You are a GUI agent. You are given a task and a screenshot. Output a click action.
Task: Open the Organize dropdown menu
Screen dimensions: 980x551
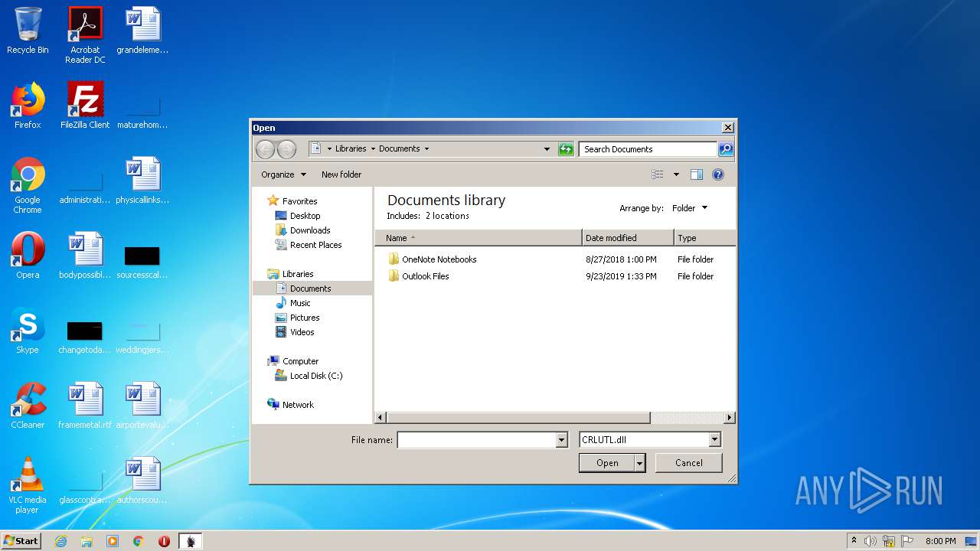pyautogui.click(x=283, y=174)
